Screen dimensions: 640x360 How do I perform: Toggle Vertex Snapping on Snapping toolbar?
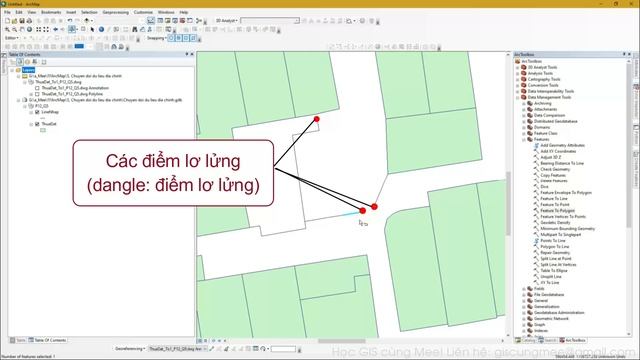coord(186,38)
